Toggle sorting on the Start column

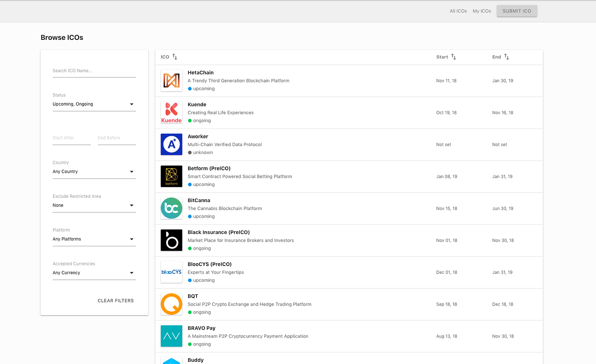coord(453,57)
